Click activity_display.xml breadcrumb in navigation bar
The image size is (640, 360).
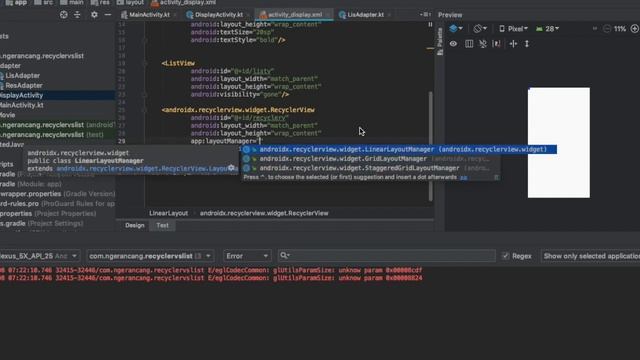pyautogui.click(x=184, y=2)
